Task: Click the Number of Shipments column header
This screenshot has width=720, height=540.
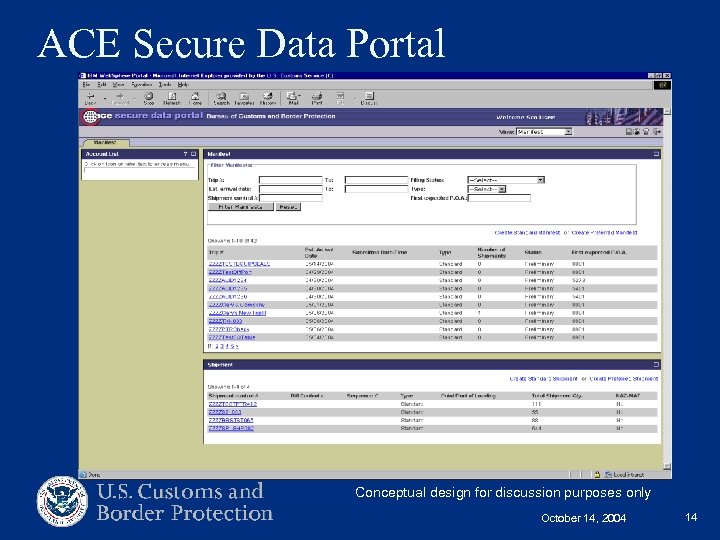Action: [491, 253]
